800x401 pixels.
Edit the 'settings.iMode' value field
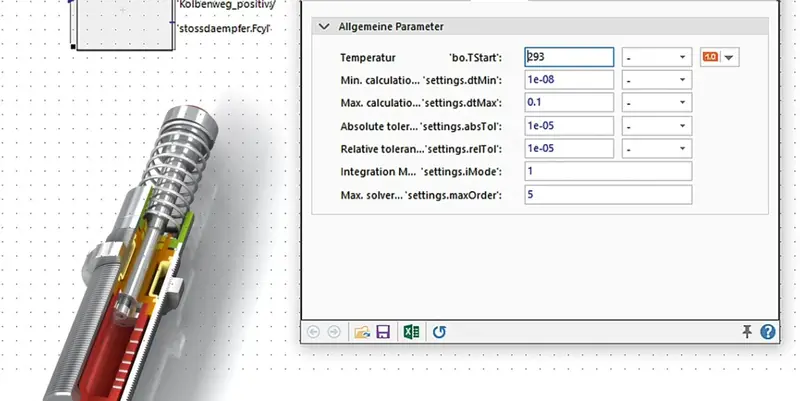pos(608,171)
